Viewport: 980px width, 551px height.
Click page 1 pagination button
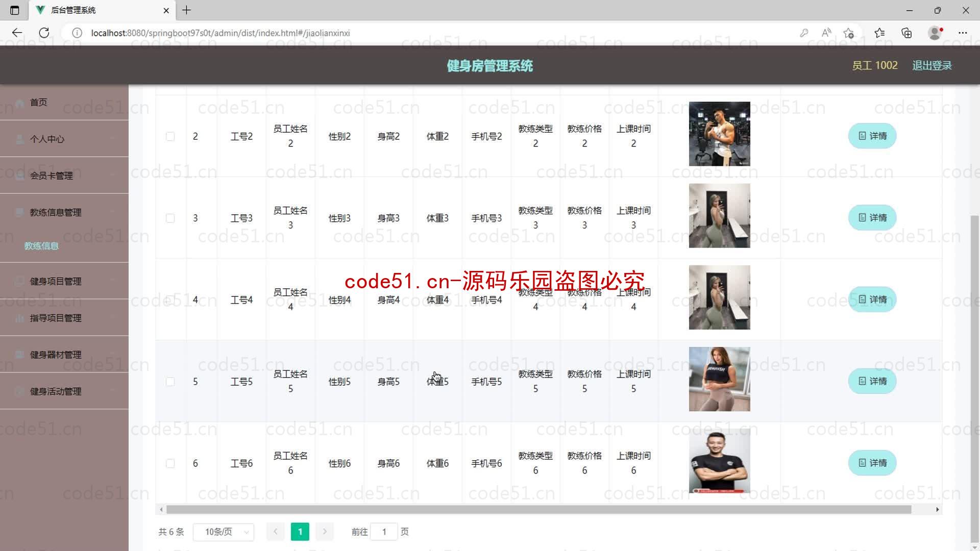300,532
